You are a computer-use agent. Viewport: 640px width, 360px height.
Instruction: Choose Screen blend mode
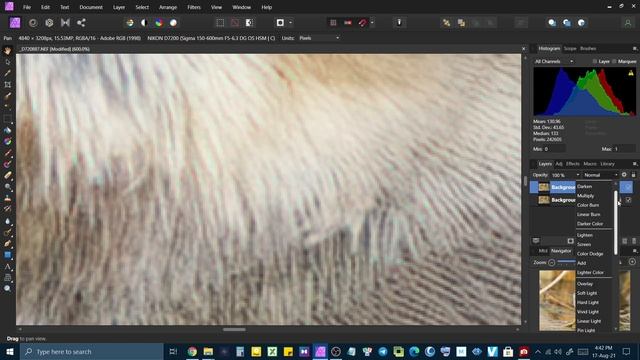(x=584, y=244)
